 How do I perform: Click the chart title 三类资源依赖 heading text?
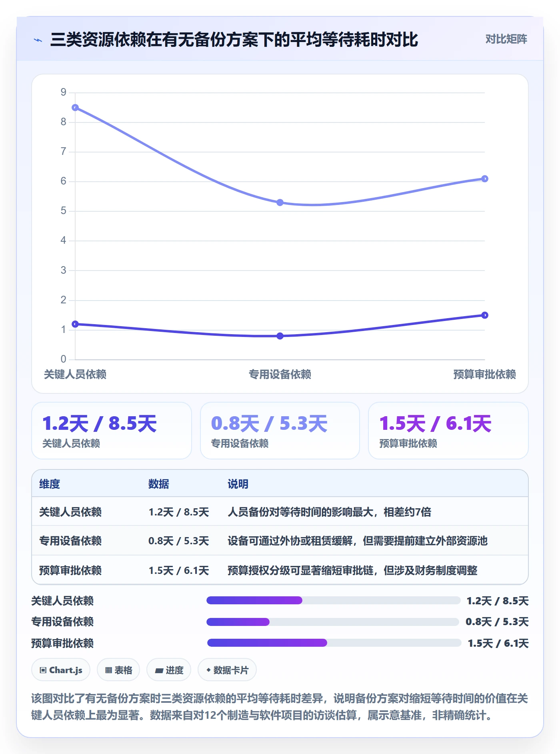click(234, 40)
